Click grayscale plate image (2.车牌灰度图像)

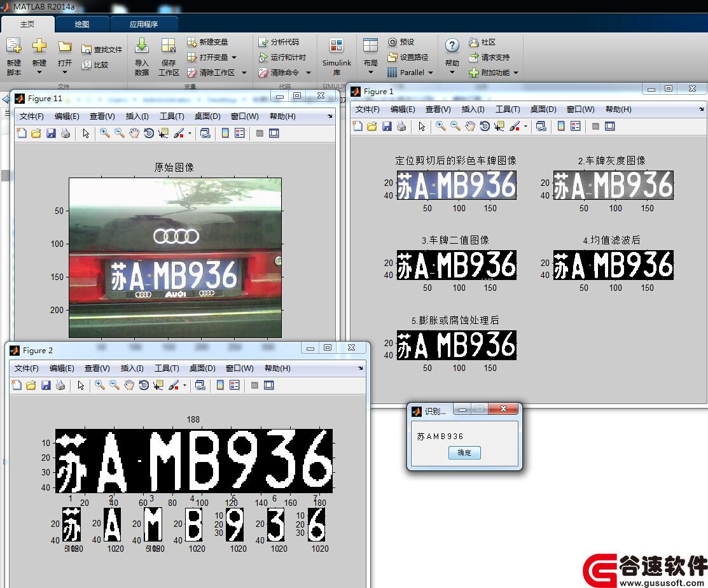pos(613,185)
